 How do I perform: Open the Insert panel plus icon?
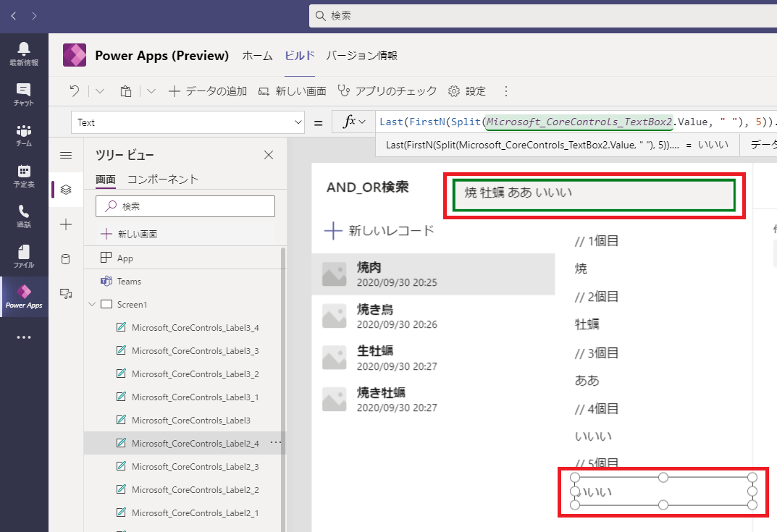66,224
